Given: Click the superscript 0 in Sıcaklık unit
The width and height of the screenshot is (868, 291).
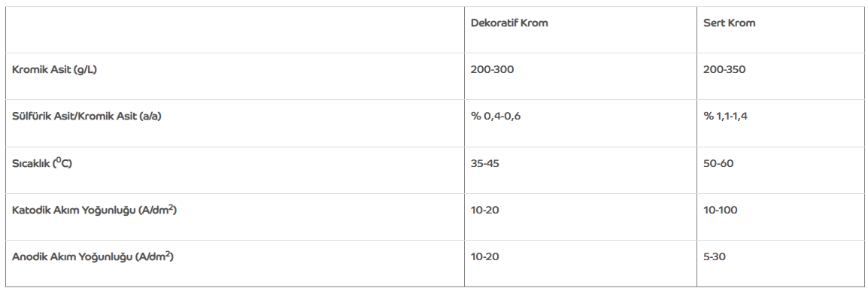Looking at the screenshot, I should coord(58,160).
